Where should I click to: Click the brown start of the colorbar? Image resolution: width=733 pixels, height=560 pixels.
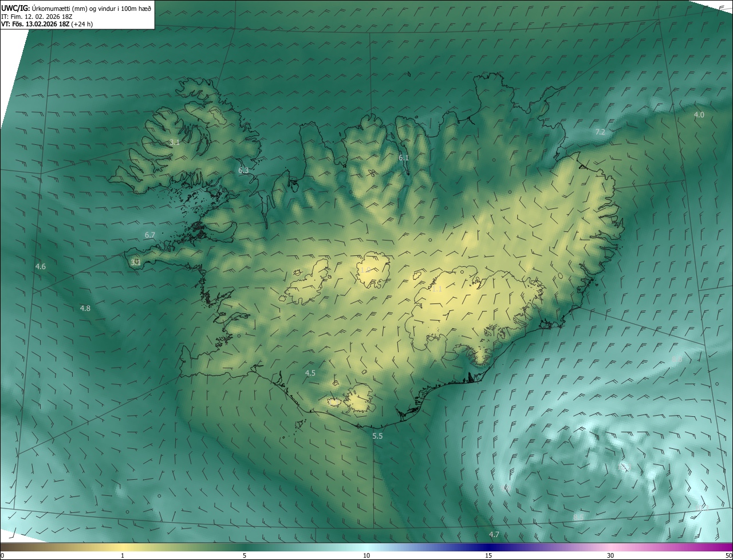pyautogui.click(x=11, y=547)
